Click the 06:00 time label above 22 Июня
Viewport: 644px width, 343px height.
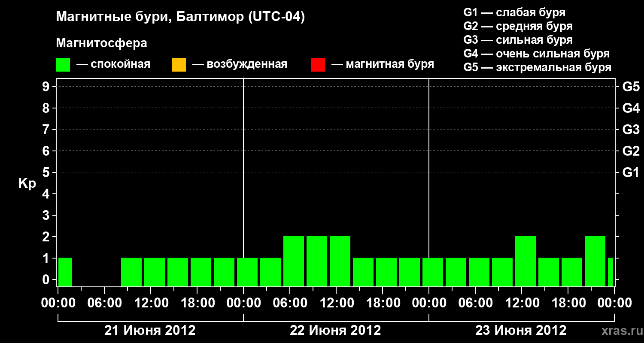click(290, 303)
